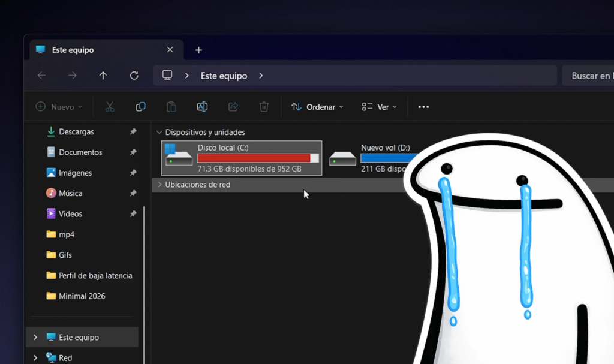This screenshot has height=364, width=614.
Task: Select the Disco local (C:) drive
Action: (242, 158)
